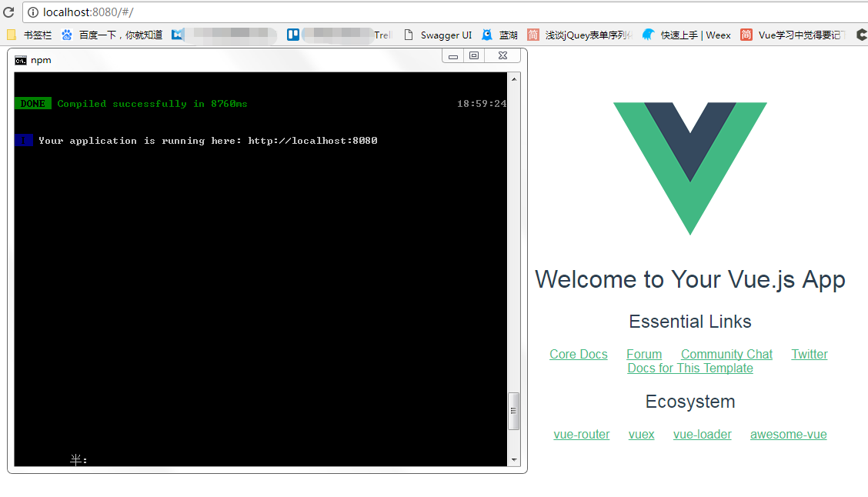Open the vue-router link
This screenshot has width=868, height=497.
click(581, 434)
